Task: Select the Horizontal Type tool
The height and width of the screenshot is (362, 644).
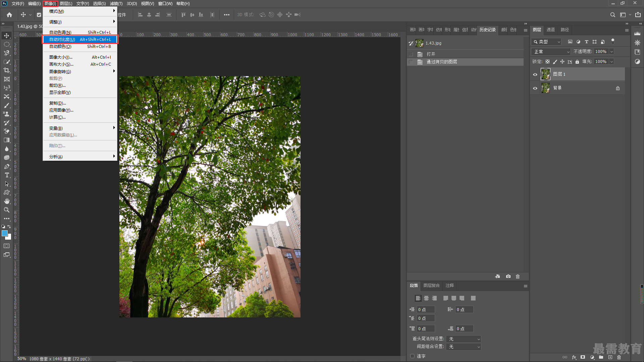Action: point(7,175)
